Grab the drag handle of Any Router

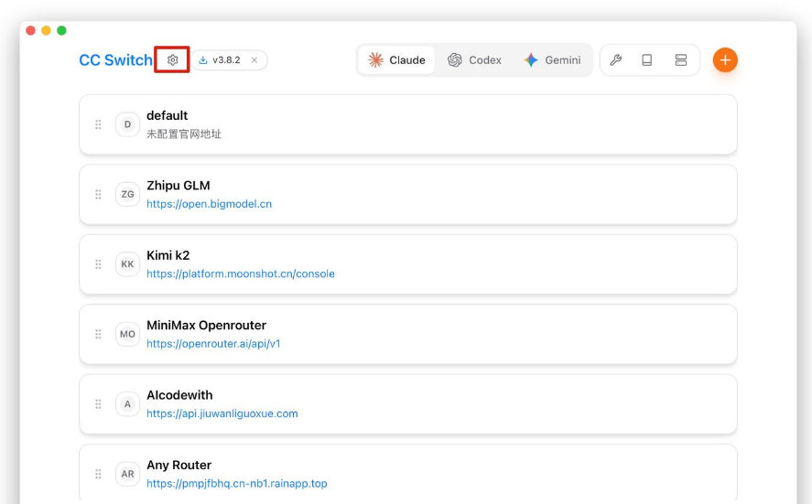pos(98,474)
